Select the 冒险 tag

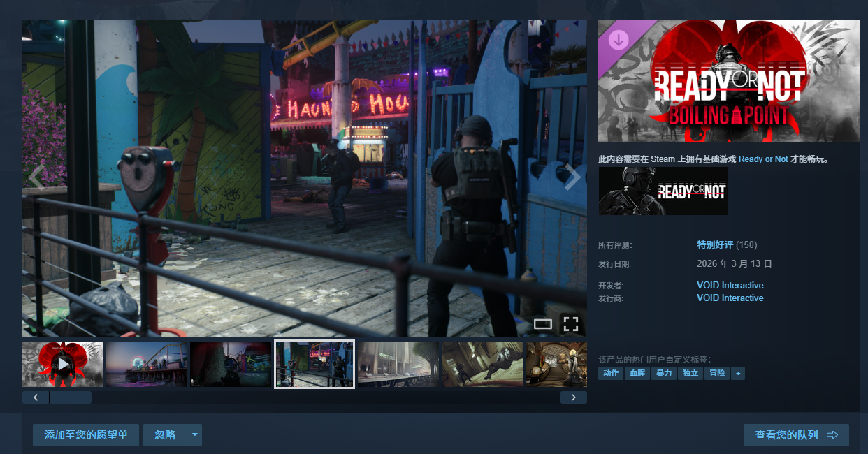[x=717, y=374]
